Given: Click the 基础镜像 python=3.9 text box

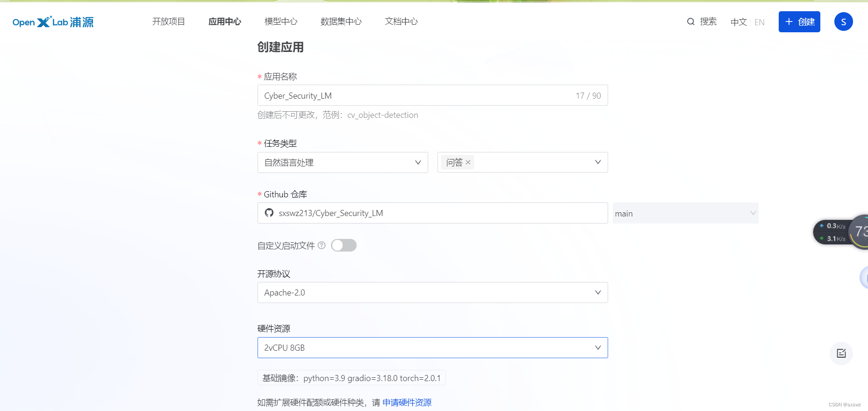Looking at the screenshot, I should click(x=352, y=378).
